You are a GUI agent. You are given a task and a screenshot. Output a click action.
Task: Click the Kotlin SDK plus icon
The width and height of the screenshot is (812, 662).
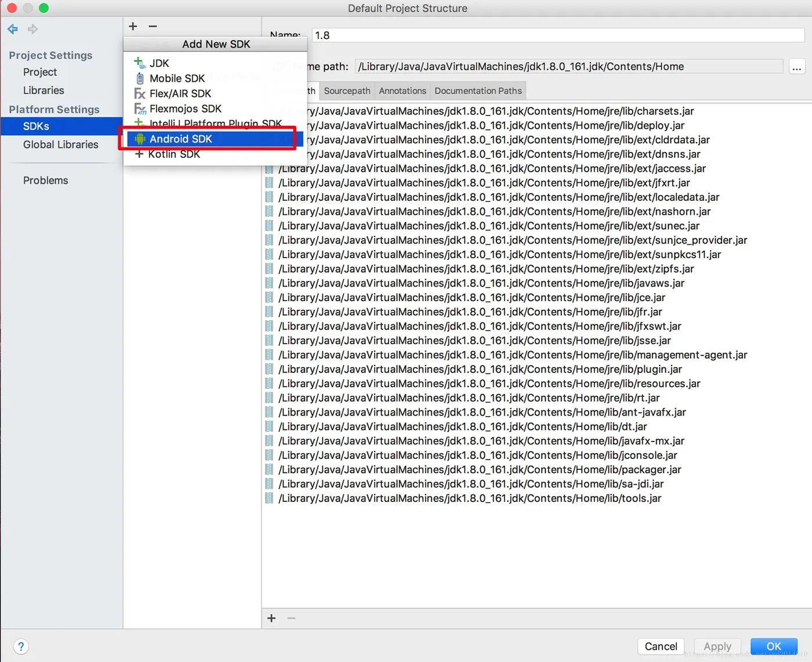(139, 154)
